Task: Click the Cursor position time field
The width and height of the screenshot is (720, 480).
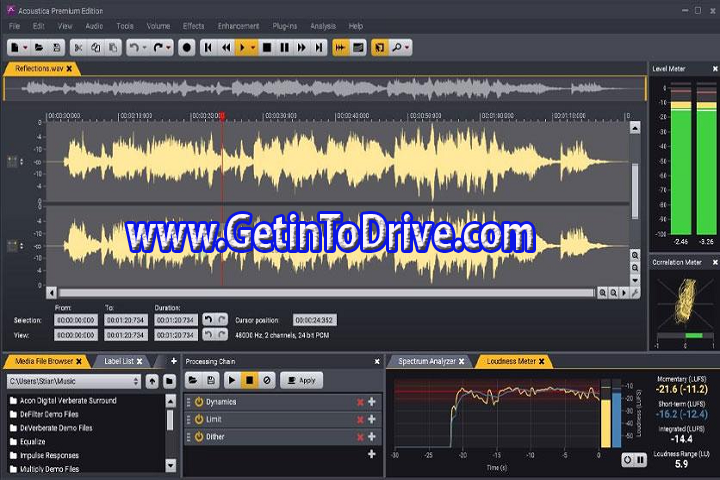Action: [x=315, y=320]
